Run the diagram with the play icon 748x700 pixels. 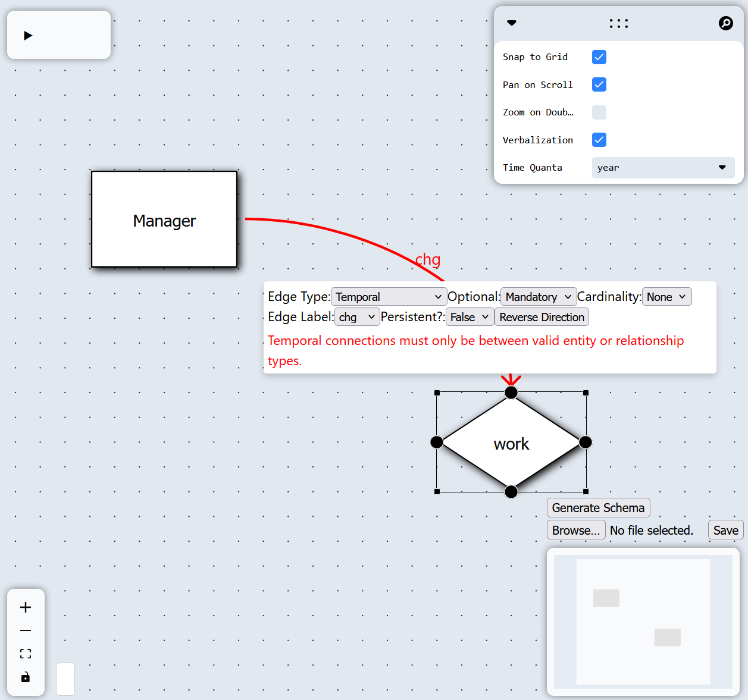tap(27, 35)
